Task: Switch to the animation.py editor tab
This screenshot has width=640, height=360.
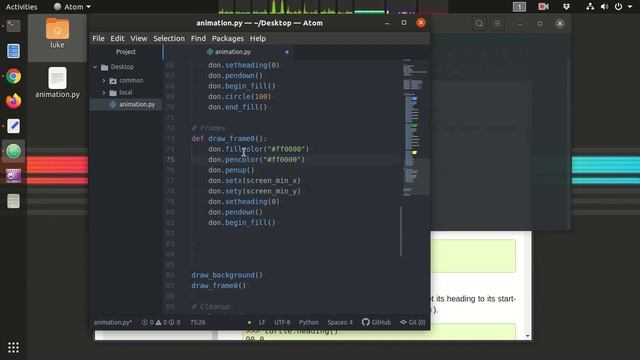Action: [x=229, y=52]
